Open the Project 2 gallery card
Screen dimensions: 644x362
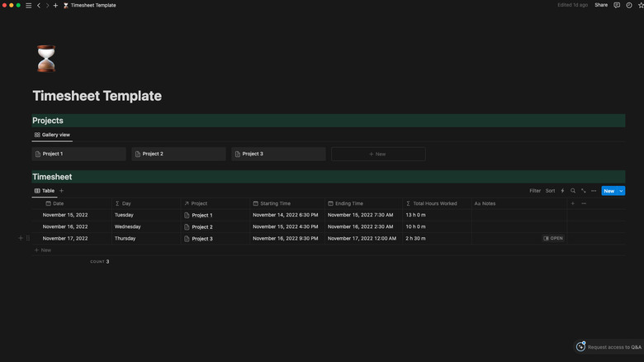(178, 154)
